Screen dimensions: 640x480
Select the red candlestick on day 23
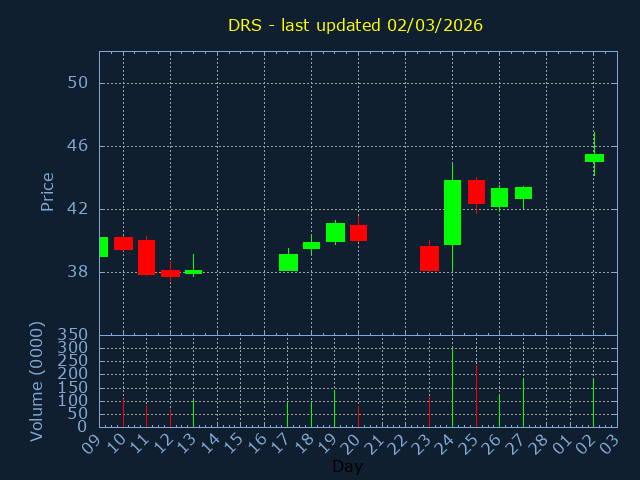coord(429,258)
